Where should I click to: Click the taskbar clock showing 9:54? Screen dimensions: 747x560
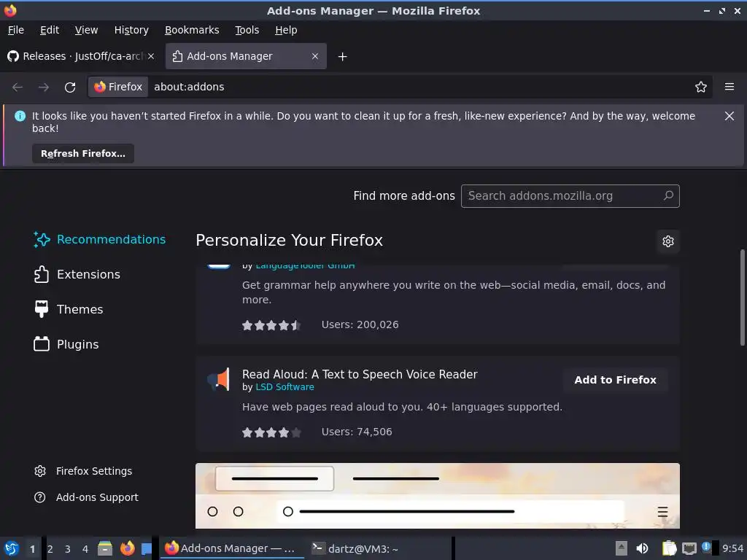[x=732, y=548]
